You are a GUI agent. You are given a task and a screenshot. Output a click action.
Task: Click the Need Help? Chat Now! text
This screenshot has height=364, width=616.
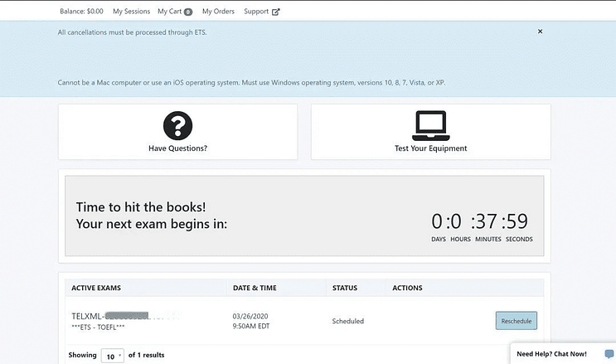551,354
